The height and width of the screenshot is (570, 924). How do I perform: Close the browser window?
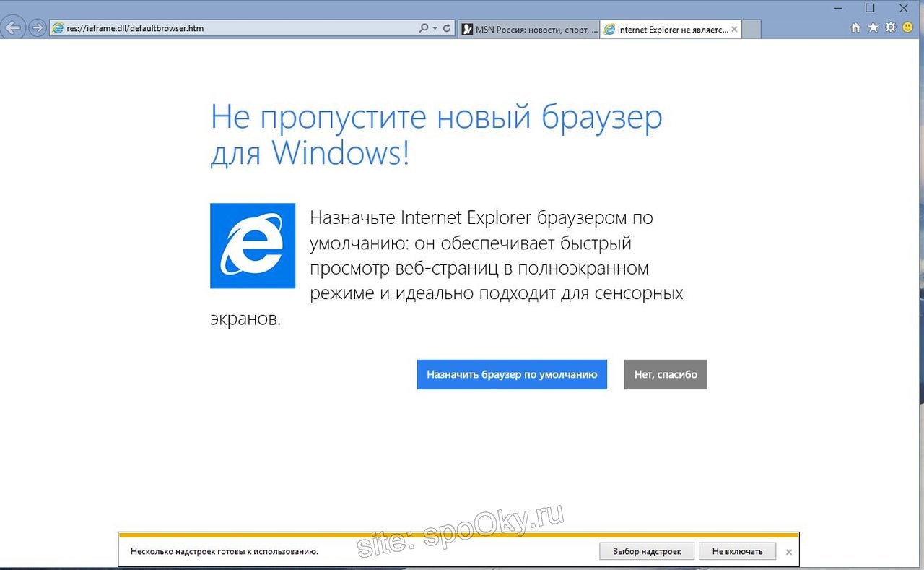click(904, 8)
